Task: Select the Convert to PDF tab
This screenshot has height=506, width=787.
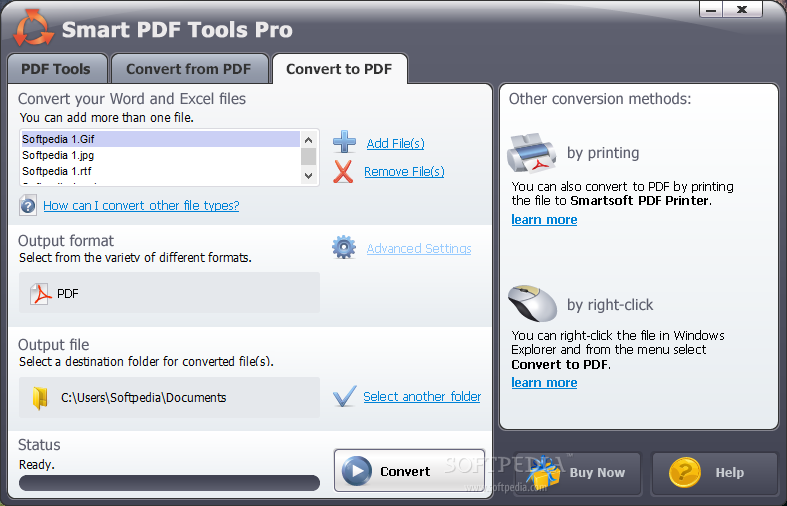Action: 339,69
